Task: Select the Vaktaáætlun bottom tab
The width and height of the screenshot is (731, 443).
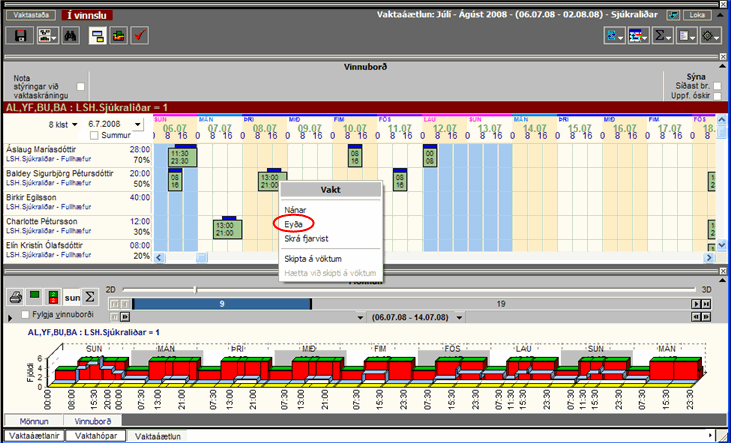Action: pyautogui.click(x=158, y=436)
